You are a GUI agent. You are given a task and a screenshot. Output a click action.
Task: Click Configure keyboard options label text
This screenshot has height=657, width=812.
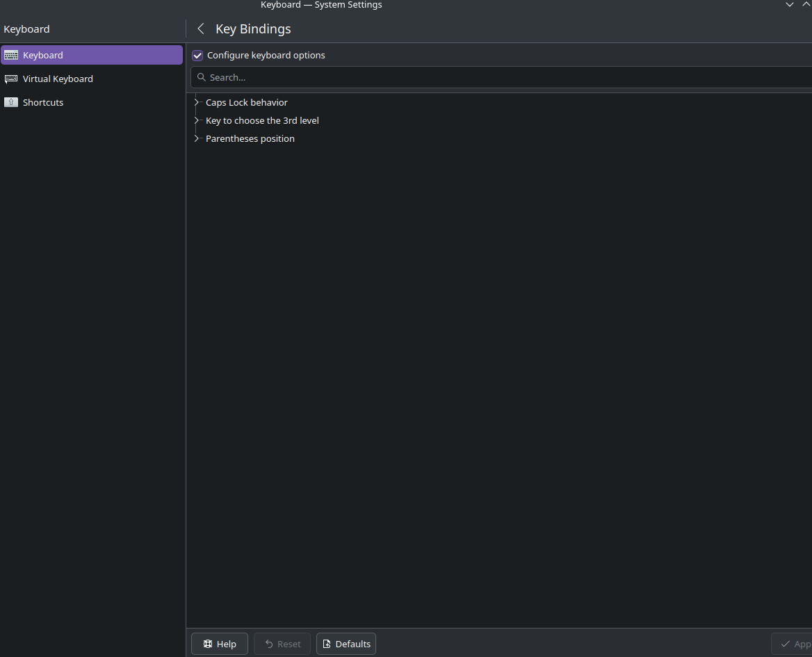click(x=266, y=56)
